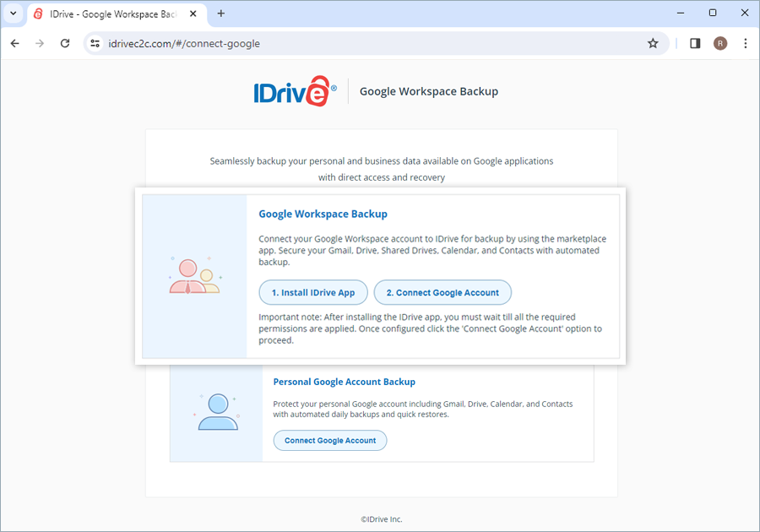Click address bar URL idrivec2c.com/#/connect-google
This screenshot has width=760, height=532.
[x=184, y=44]
